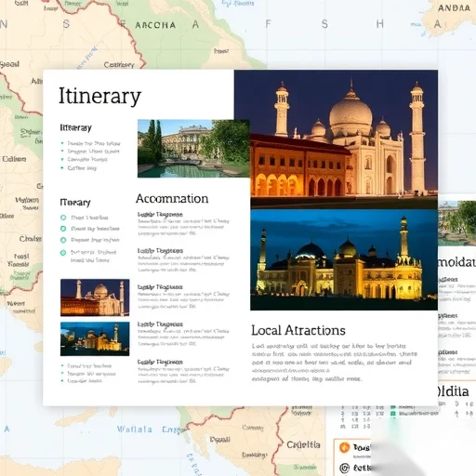Click the ANDAA label on the map
This screenshot has width=476, height=476.
point(454,8)
